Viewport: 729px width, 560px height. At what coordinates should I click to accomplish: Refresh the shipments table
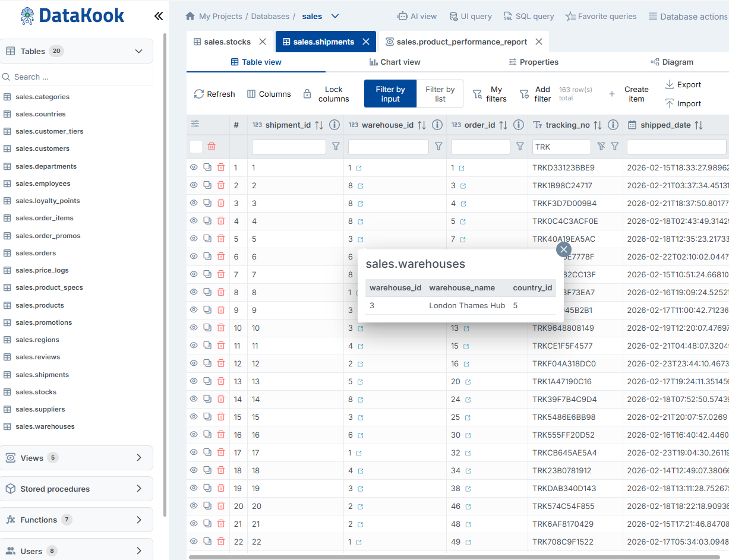coord(214,93)
